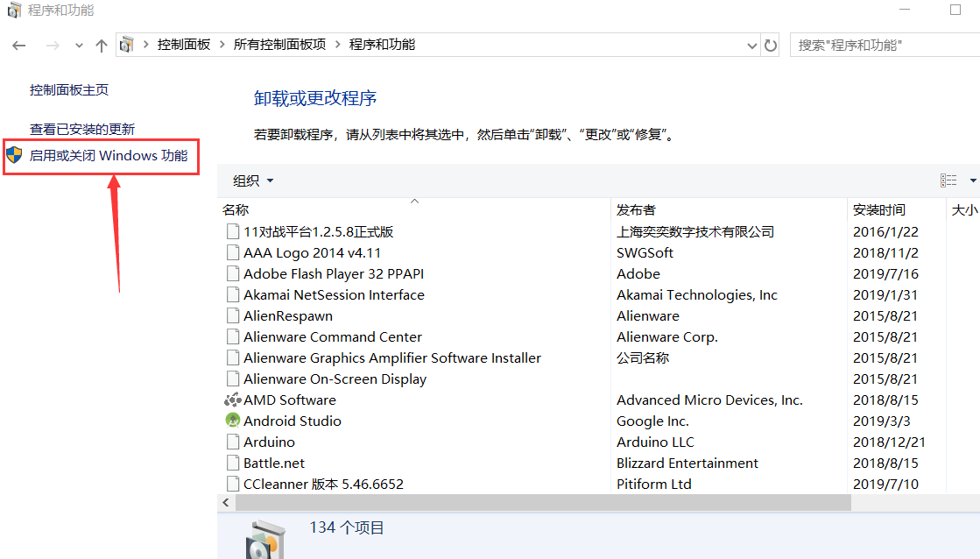Click the horizontal scrollbar left arrow

point(226,503)
